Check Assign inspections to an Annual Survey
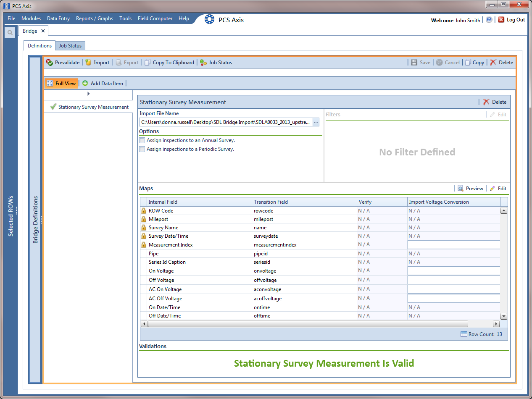Screen dimensions: 532x399 [142, 140]
